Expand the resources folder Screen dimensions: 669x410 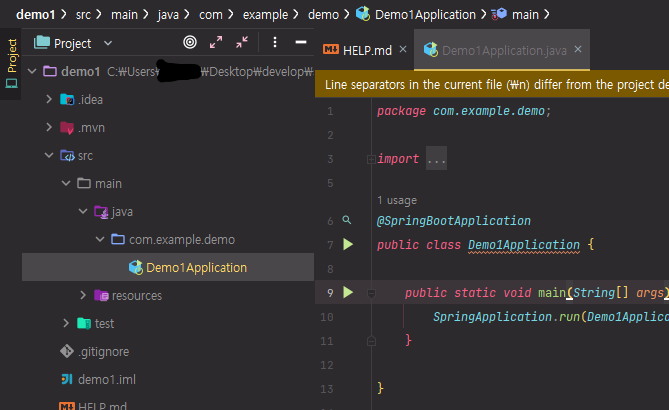(83, 295)
